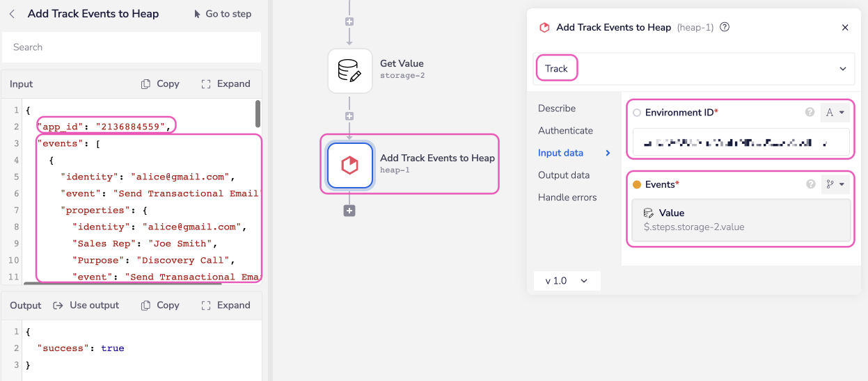Switch to the Authenticate tab

point(565,131)
